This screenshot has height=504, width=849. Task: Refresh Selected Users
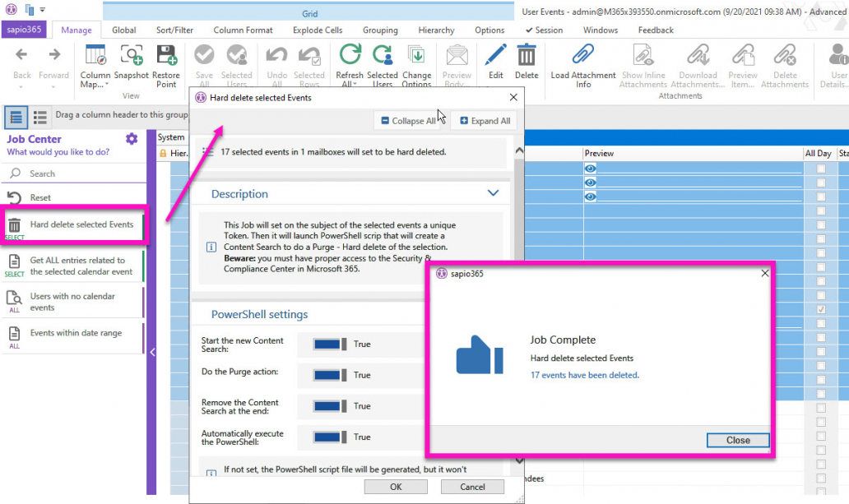[x=383, y=66]
